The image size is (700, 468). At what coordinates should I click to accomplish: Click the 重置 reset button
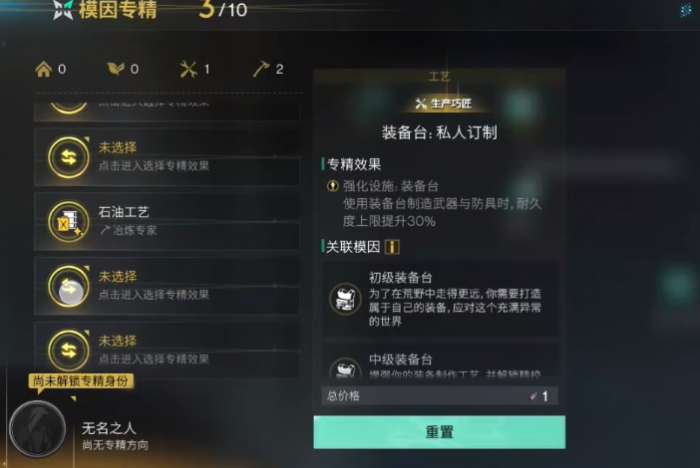(439, 432)
